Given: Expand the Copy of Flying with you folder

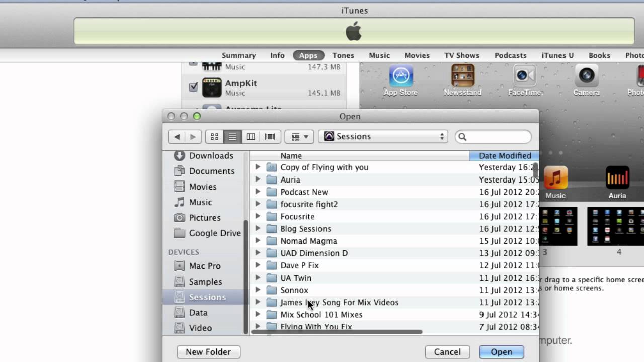Looking at the screenshot, I should (x=258, y=167).
